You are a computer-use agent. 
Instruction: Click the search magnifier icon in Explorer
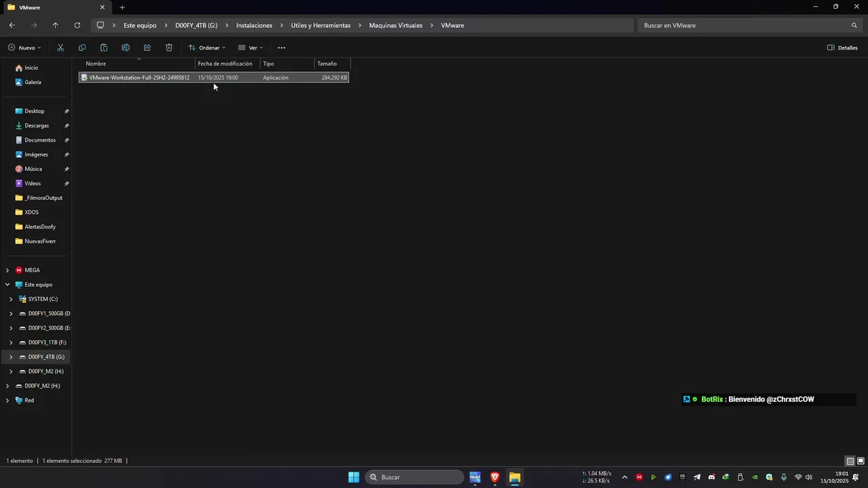point(854,25)
